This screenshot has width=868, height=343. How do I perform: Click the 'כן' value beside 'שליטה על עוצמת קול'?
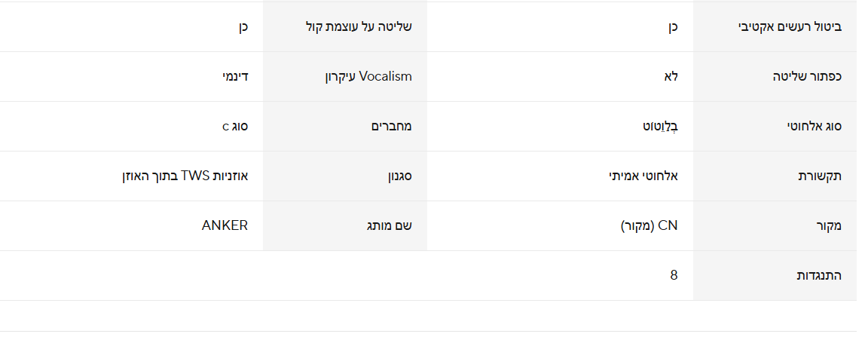coord(240,27)
